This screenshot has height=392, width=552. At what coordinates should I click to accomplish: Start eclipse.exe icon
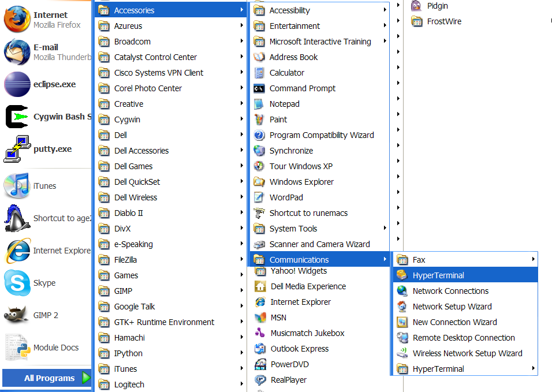click(x=17, y=84)
